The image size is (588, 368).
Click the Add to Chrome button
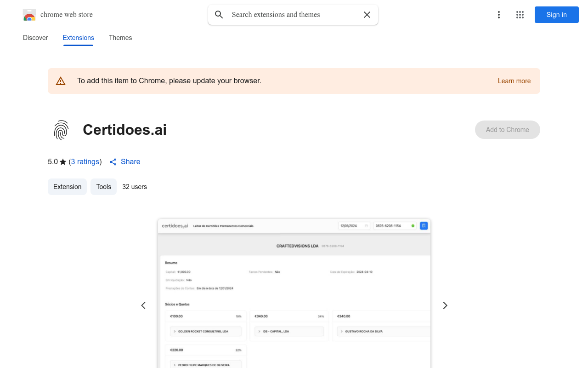pos(507,130)
